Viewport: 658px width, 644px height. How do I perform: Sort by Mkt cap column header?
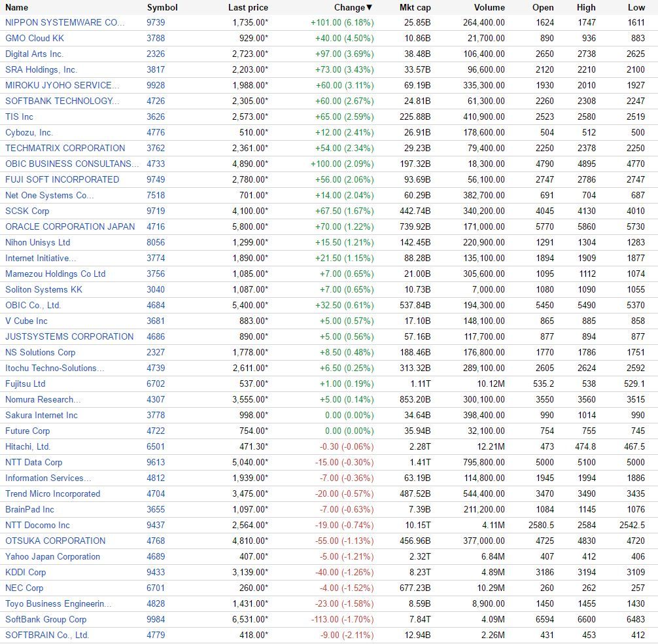415,8
